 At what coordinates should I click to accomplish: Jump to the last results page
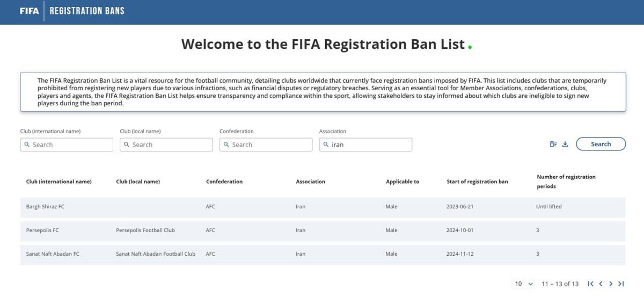(621, 284)
